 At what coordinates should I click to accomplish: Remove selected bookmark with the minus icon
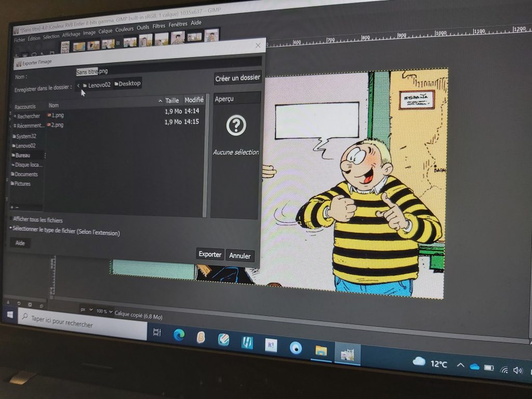tap(17, 207)
